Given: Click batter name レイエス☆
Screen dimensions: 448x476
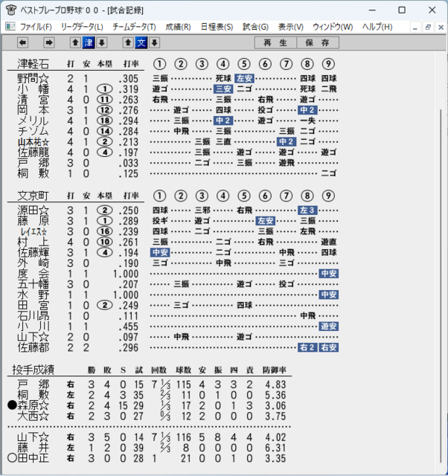Looking at the screenshot, I should [x=33, y=231].
